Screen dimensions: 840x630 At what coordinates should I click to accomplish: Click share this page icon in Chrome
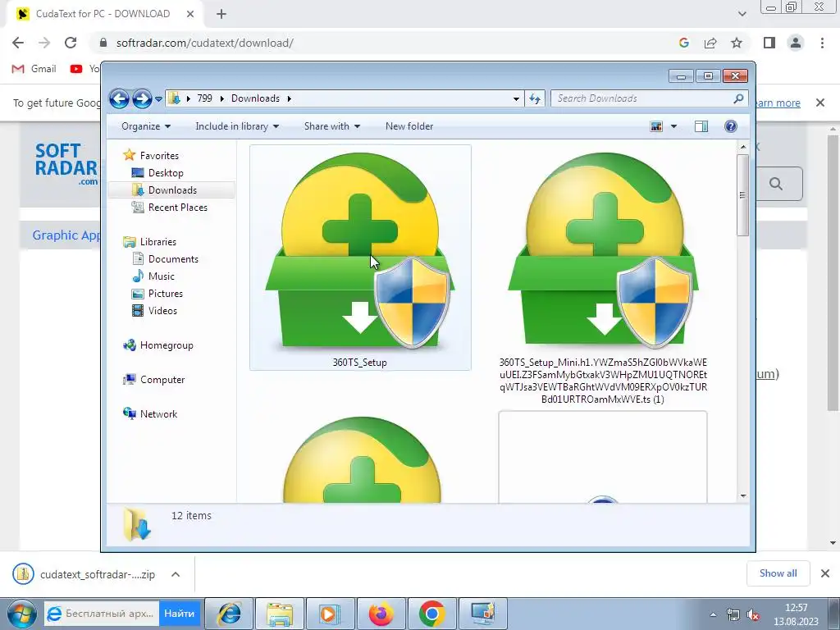710,43
